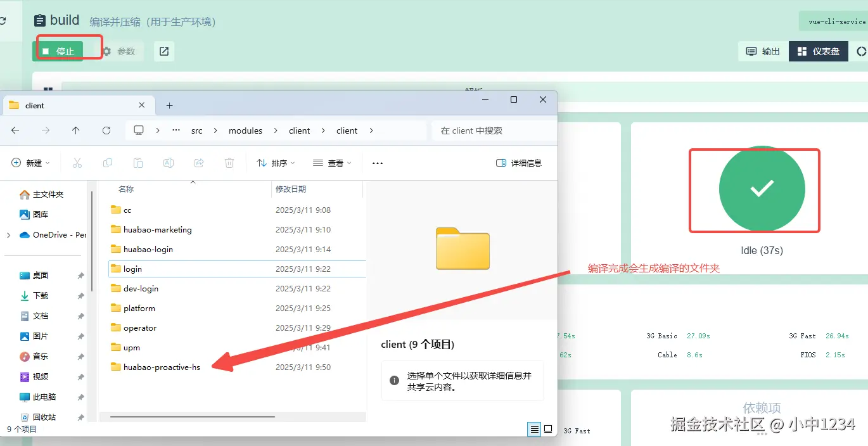
Task: Focus the 在 client 中搜索 search box
Action: tap(494, 131)
